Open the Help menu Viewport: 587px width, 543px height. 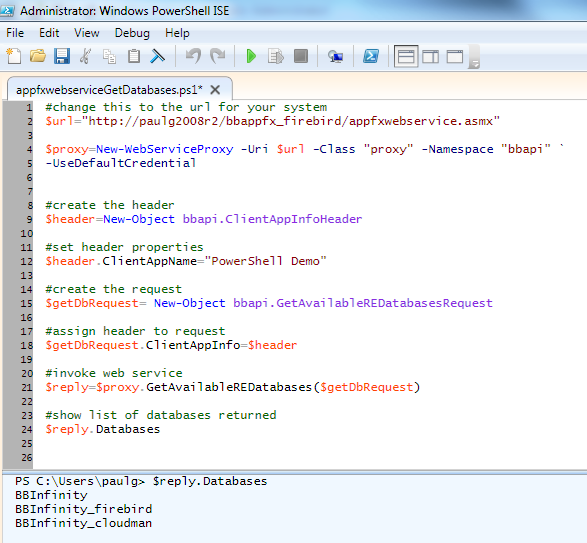(x=177, y=33)
